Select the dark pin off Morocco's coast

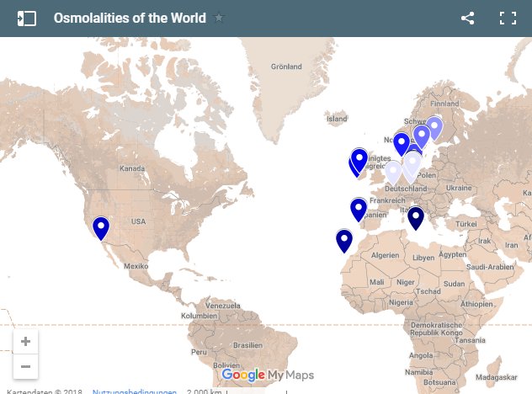tap(344, 241)
